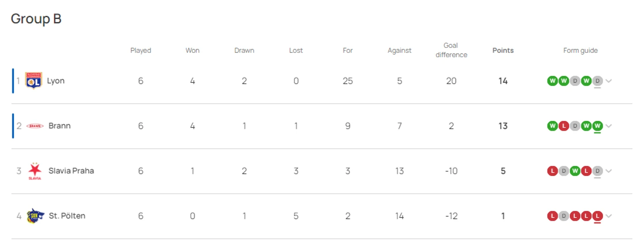Select Lyon's underlined latest D badge
The width and height of the screenshot is (644, 240).
click(598, 81)
